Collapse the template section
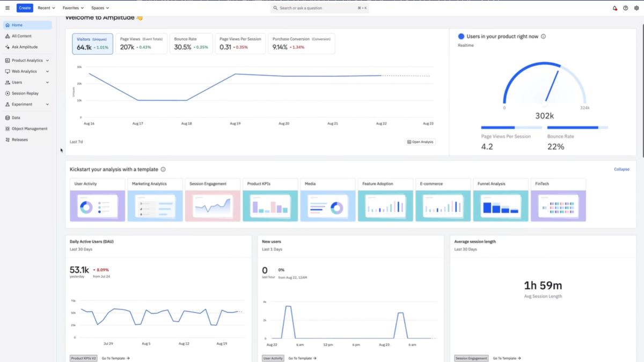 pyautogui.click(x=621, y=169)
